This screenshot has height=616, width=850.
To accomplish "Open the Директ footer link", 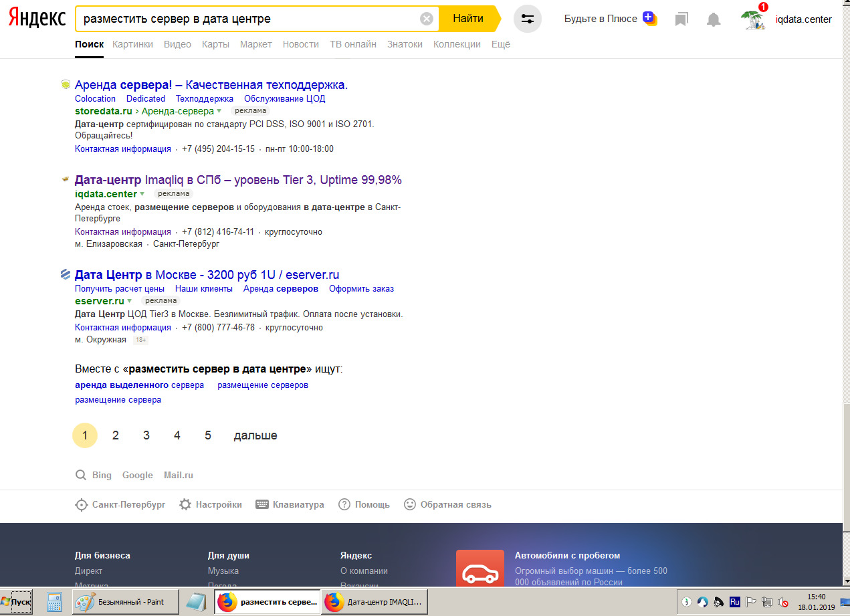I will 89,571.
